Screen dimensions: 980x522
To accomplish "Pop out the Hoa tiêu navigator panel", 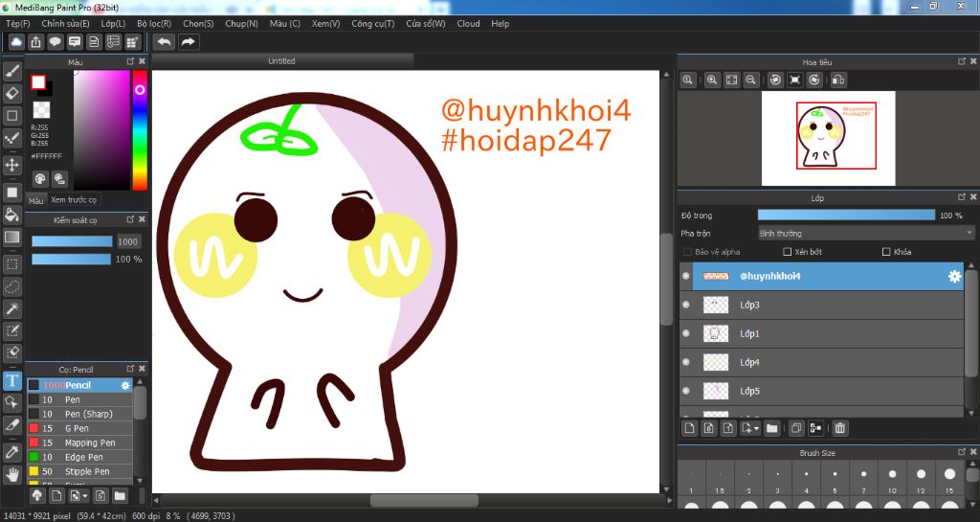I will pyautogui.click(x=961, y=61).
